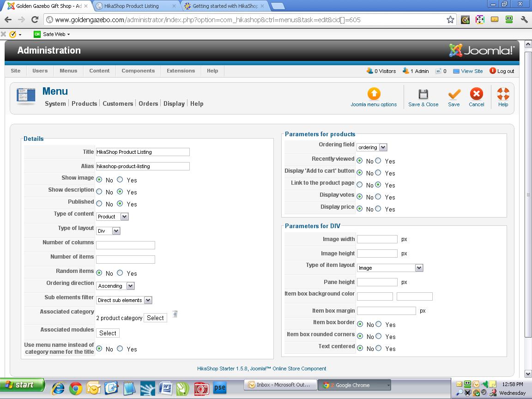Enable Recently viewed Yes option

point(378,161)
